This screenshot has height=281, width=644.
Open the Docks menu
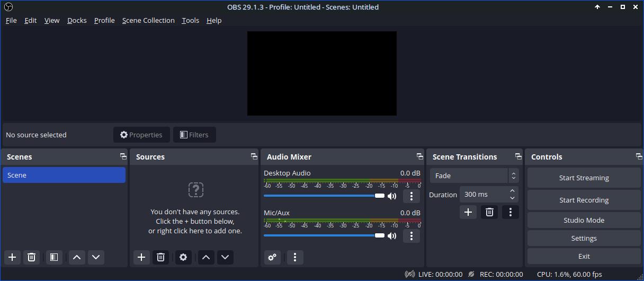77,20
